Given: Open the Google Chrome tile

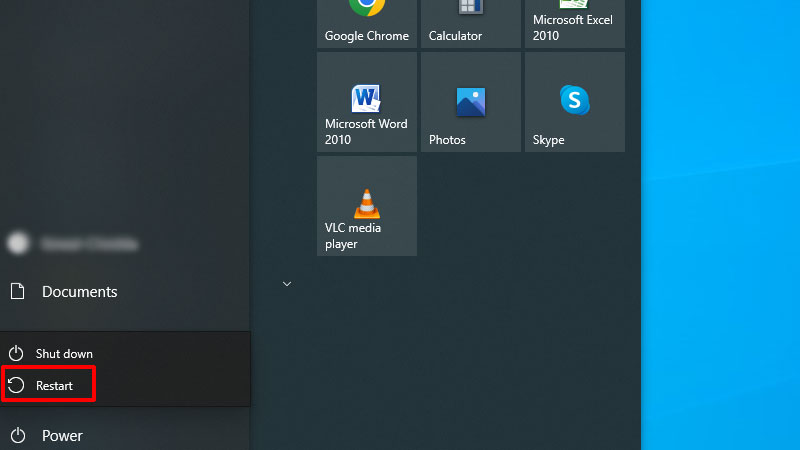Looking at the screenshot, I should click(367, 24).
